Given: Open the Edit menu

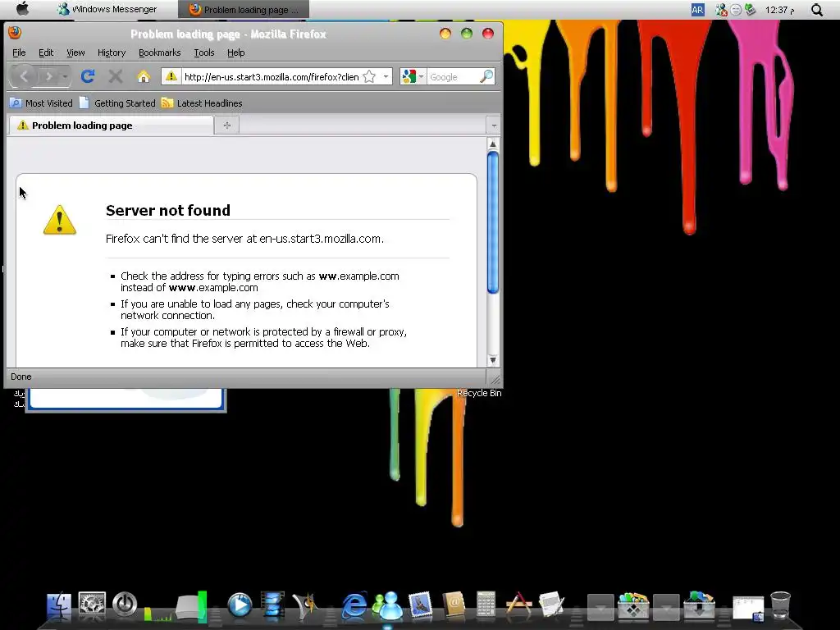Looking at the screenshot, I should click(x=46, y=52).
